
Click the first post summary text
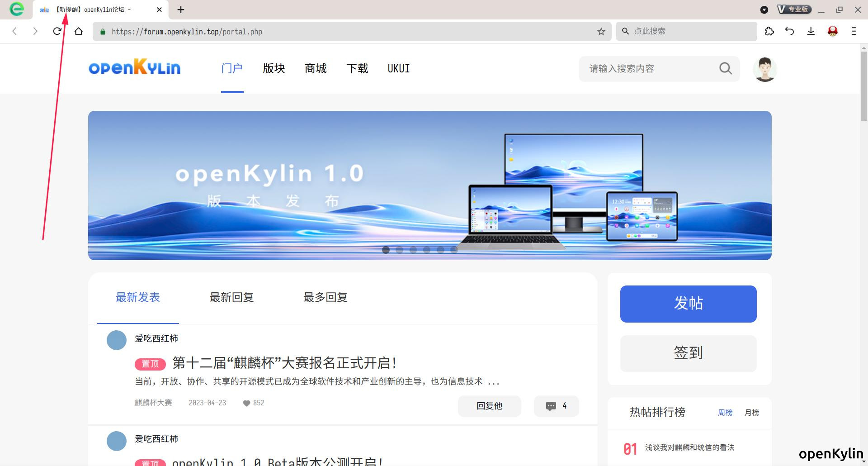point(317,381)
